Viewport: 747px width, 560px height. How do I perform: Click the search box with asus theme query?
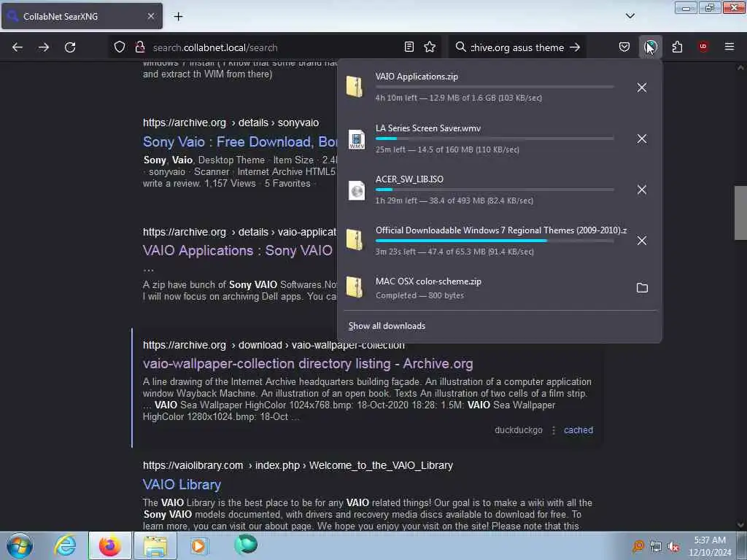click(517, 47)
